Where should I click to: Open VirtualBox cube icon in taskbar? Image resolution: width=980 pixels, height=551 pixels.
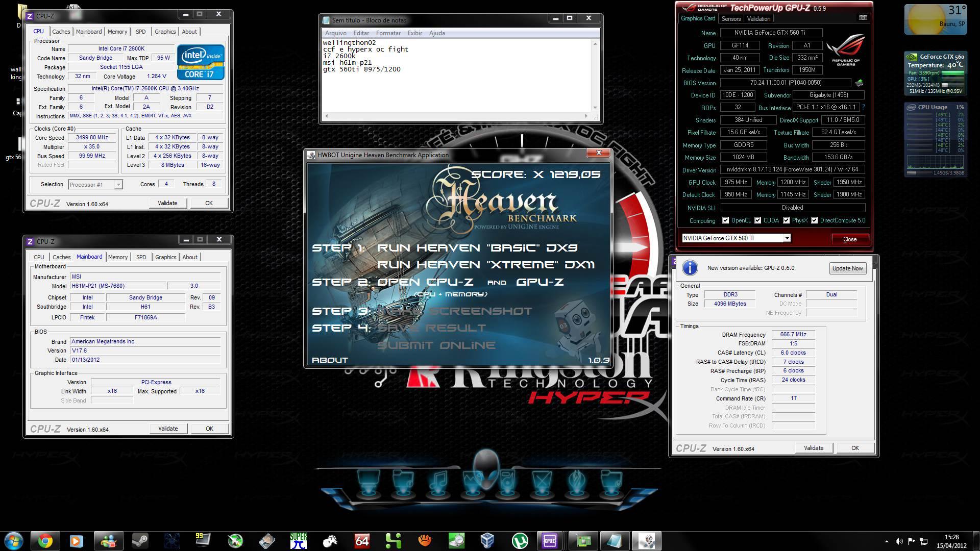[487, 541]
